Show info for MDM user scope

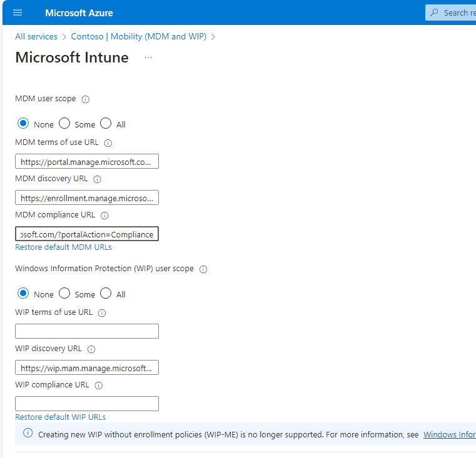coord(86,99)
